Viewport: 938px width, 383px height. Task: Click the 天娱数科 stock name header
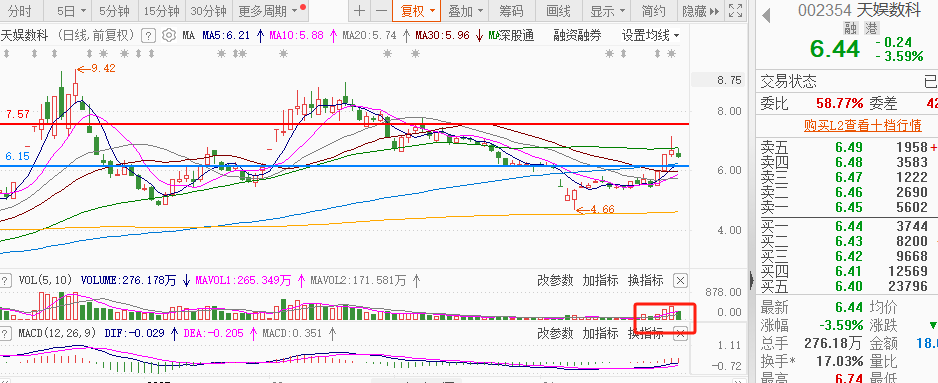[889, 10]
